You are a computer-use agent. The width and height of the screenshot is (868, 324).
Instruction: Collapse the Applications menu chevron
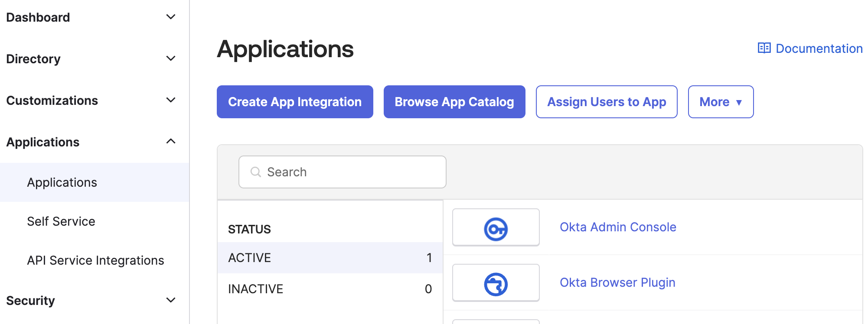pos(171,142)
